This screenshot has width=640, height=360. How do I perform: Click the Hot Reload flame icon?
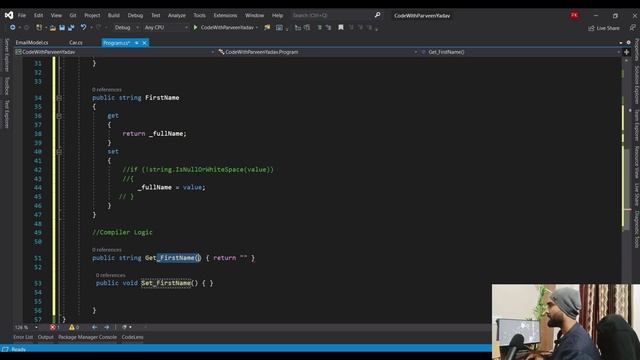click(x=267, y=27)
